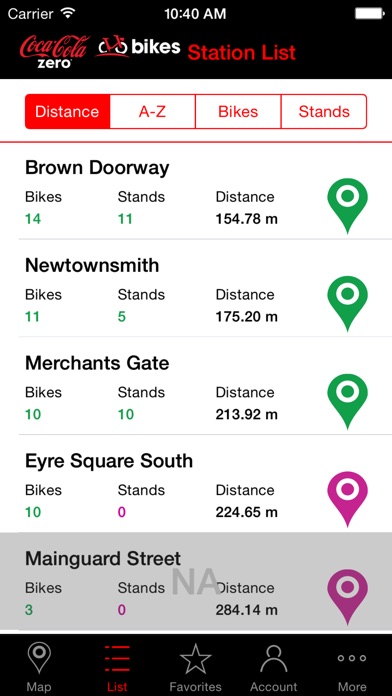
Task: Open the Account person icon
Action: 274,659
